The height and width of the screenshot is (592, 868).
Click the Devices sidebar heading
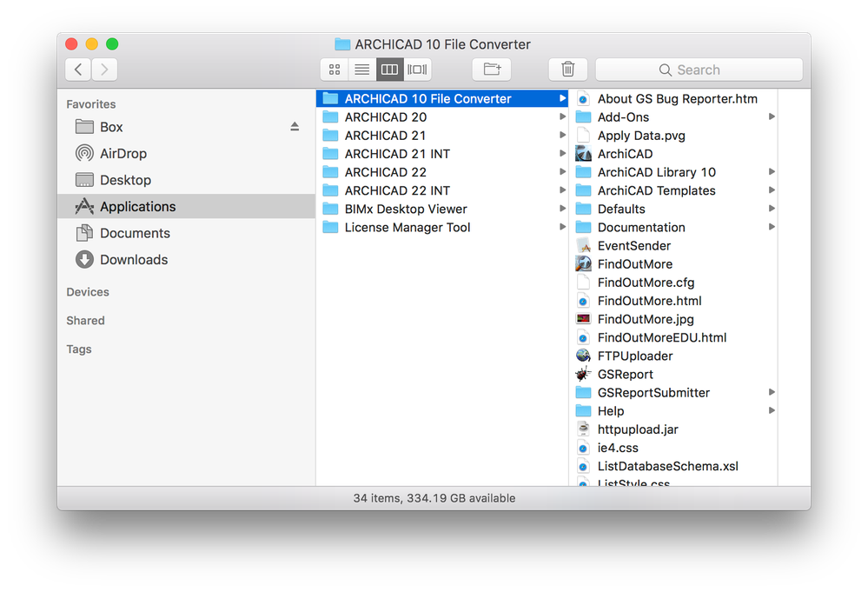pyautogui.click(x=88, y=292)
